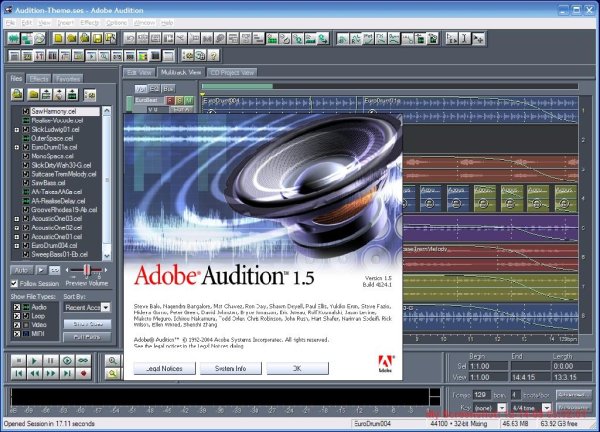The height and width of the screenshot is (432, 600).
Task: Switch to the Edit View tab
Action: click(139, 72)
